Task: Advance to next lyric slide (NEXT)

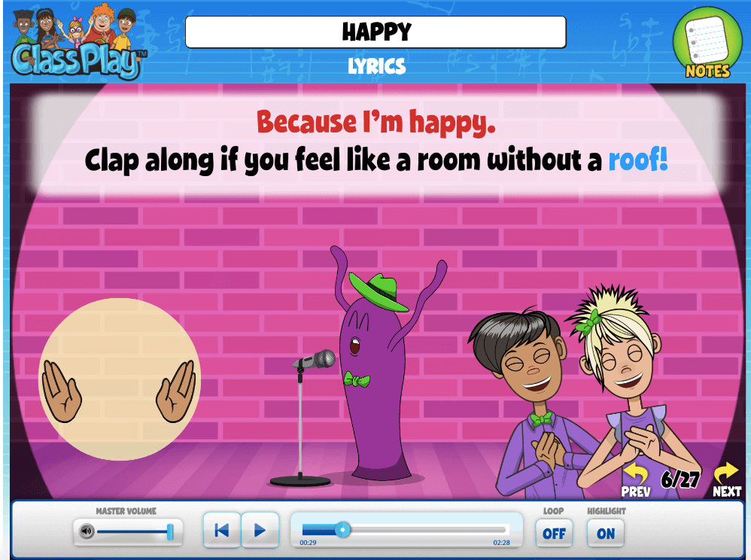Action: (x=727, y=479)
